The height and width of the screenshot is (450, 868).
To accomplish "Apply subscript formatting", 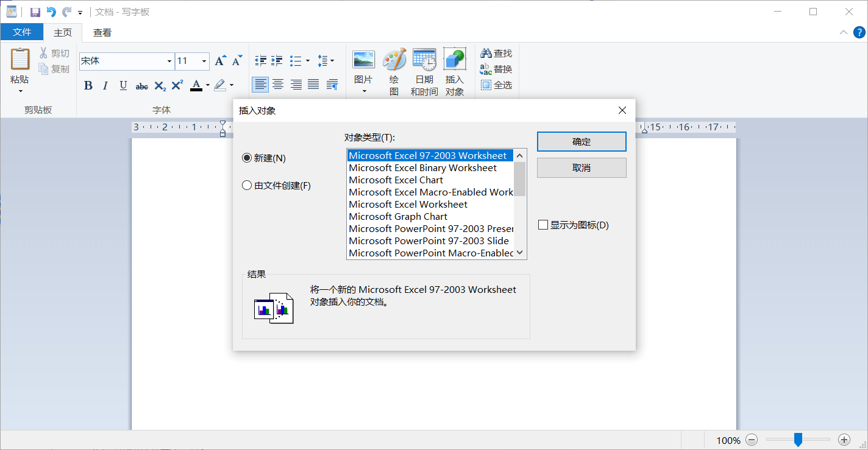I will (x=160, y=86).
